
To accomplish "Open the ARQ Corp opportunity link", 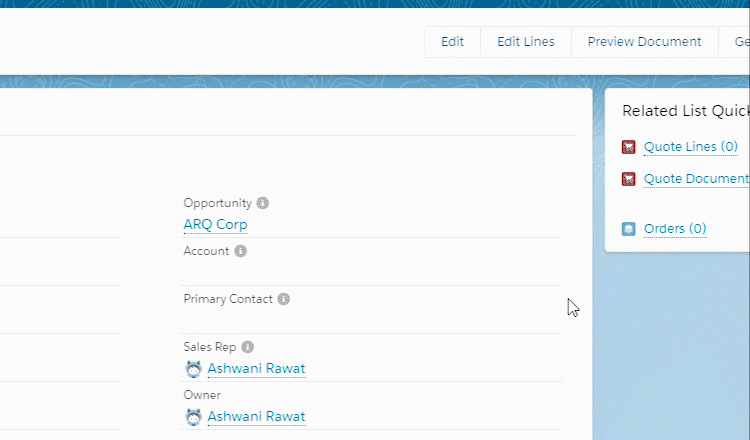I will 216,225.
